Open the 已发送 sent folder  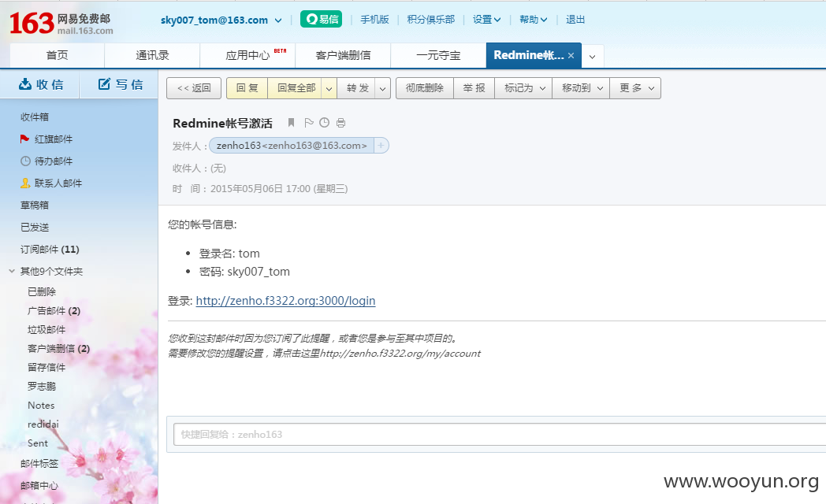[34, 228]
